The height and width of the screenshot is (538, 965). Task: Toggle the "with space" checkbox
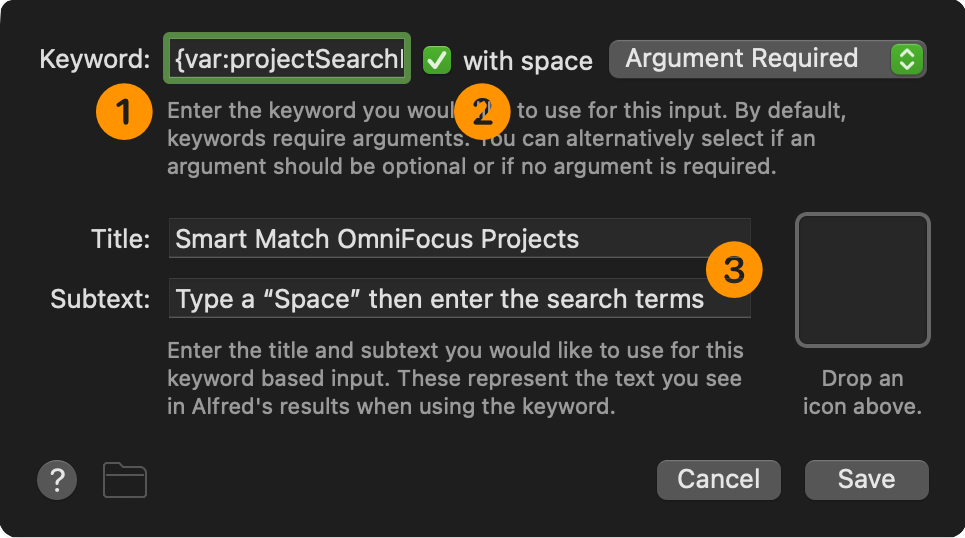(x=437, y=60)
